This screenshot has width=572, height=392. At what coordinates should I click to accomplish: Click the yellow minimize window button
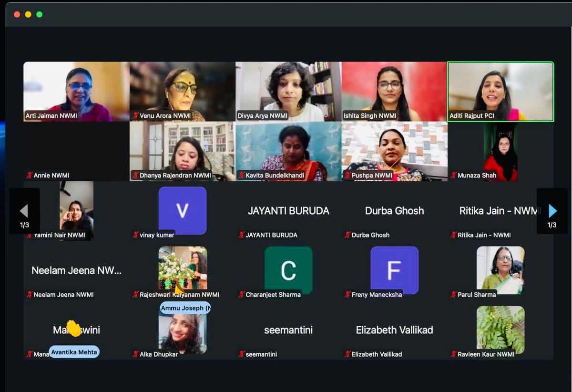tap(28, 14)
